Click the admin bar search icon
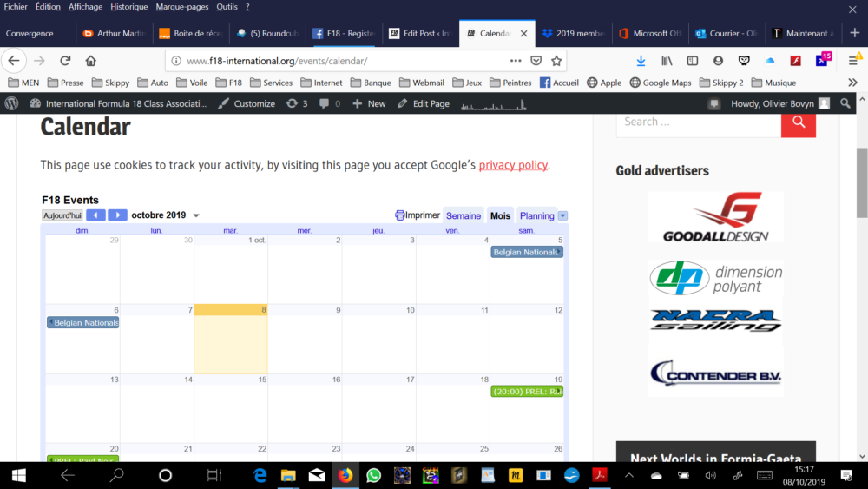This screenshot has height=489, width=868. 845,103
